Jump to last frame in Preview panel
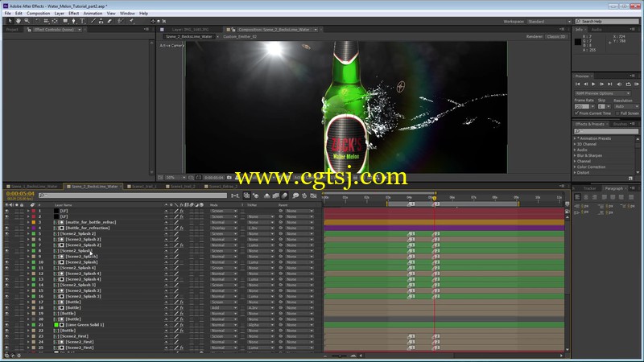 pyautogui.click(x=610, y=84)
